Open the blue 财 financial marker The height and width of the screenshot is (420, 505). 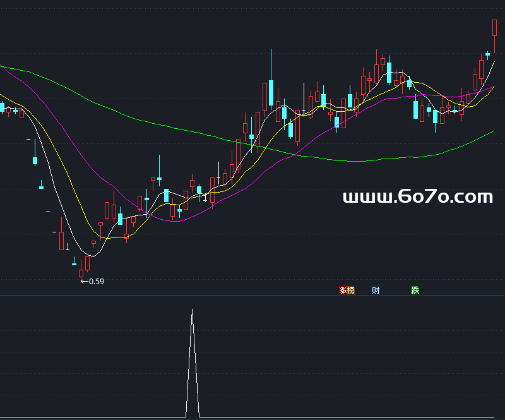376,291
